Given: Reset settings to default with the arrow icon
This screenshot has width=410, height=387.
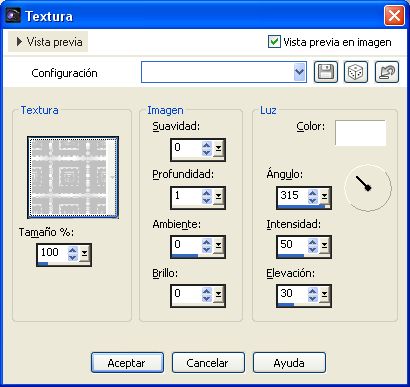Looking at the screenshot, I should (x=387, y=72).
